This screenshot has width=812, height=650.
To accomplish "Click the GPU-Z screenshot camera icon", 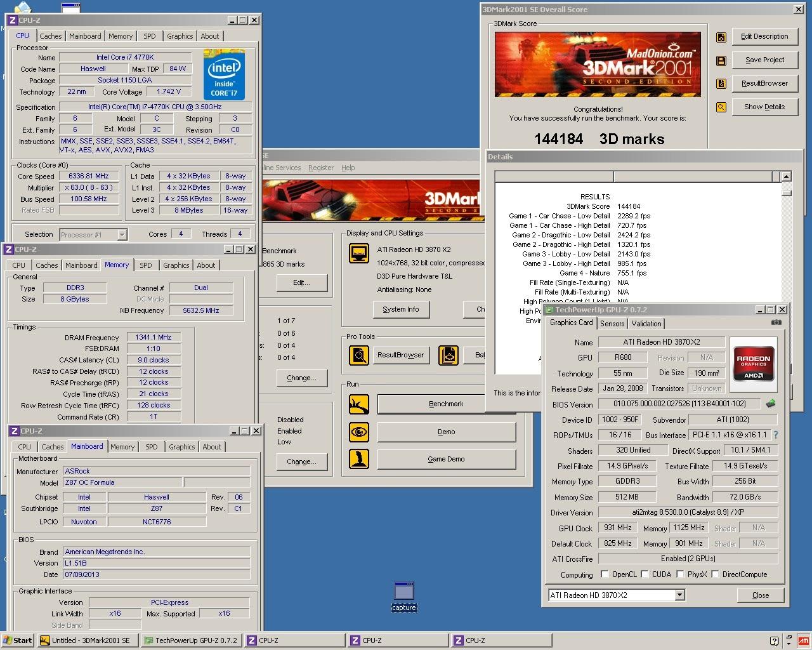I will point(776,322).
